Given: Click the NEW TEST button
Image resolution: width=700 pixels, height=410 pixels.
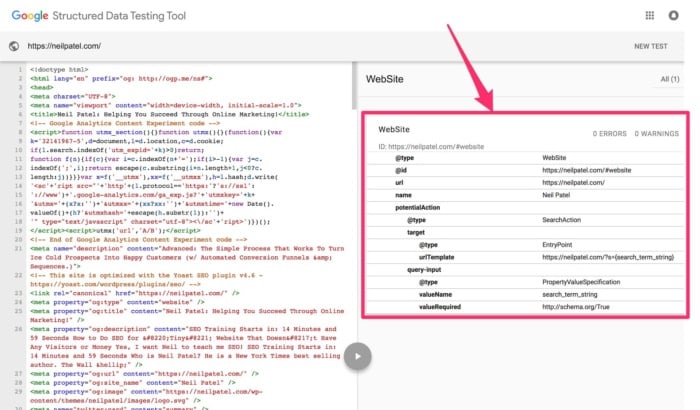Looking at the screenshot, I should click(x=650, y=46).
